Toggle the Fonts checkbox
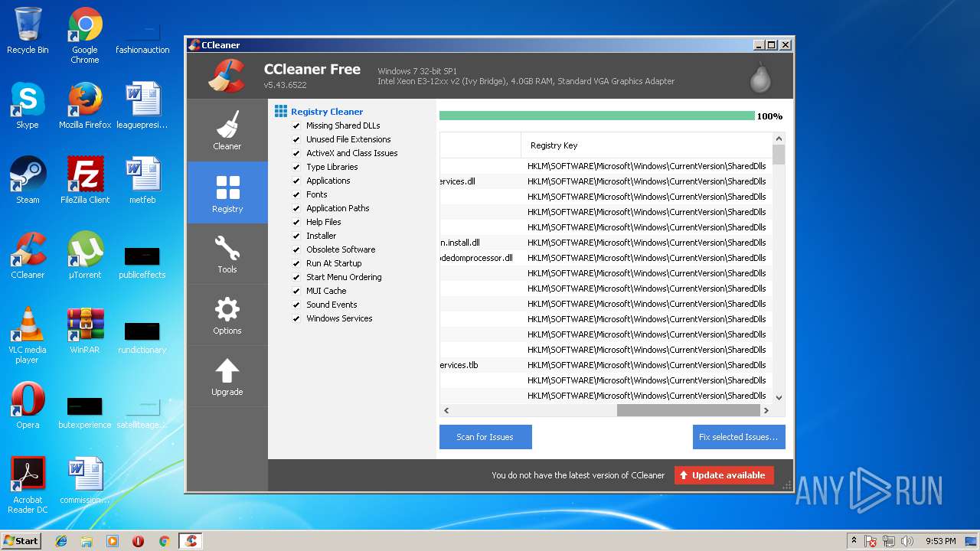Image resolution: width=980 pixels, height=551 pixels. coord(296,195)
